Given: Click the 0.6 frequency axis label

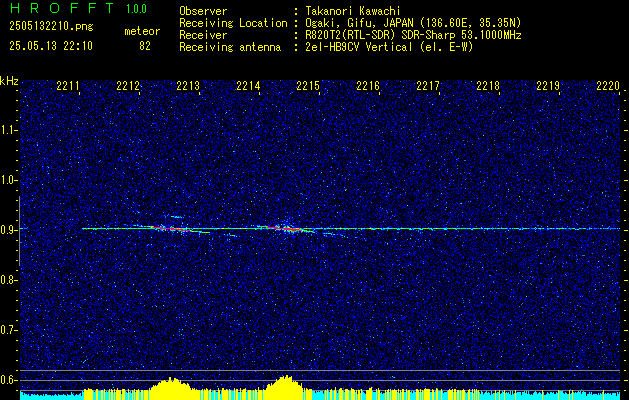Looking at the screenshot, I should coord(9,380).
